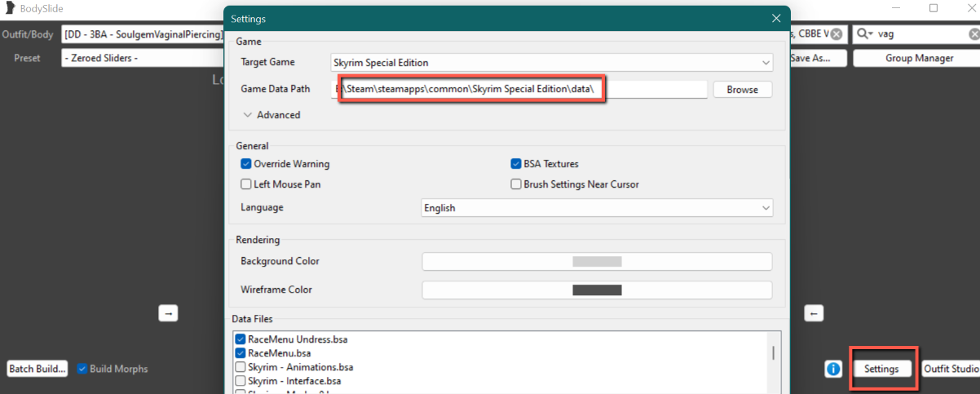Click the Browse button
Viewport: 980px width, 394px height.
point(742,90)
